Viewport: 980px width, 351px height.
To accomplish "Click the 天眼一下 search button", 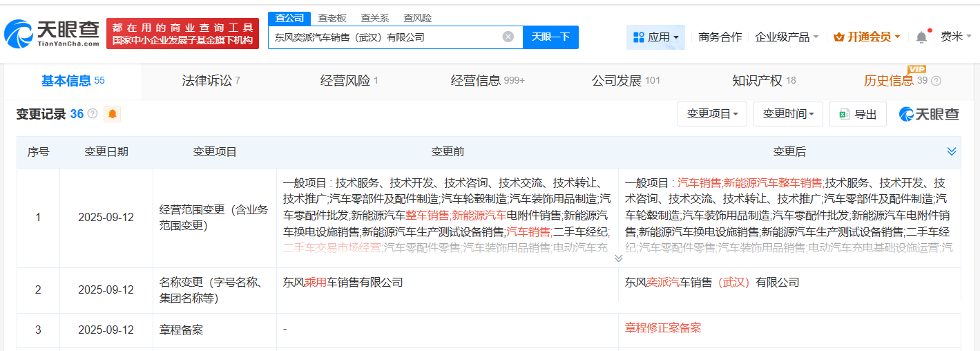I will coord(550,37).
